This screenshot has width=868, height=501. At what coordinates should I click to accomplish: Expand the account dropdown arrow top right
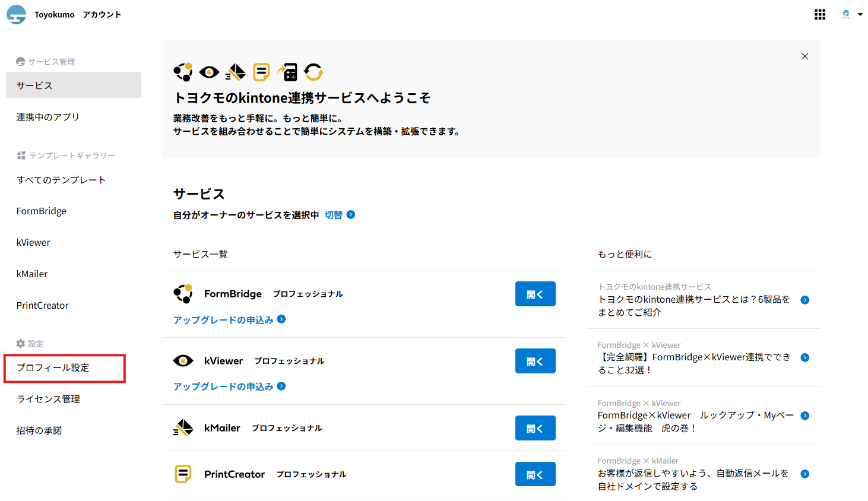(x=859, y=14)
